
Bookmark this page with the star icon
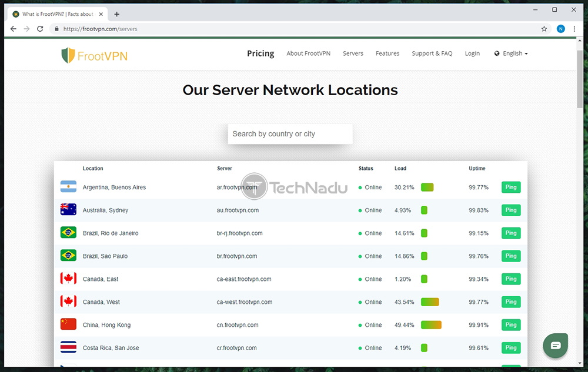544,29
